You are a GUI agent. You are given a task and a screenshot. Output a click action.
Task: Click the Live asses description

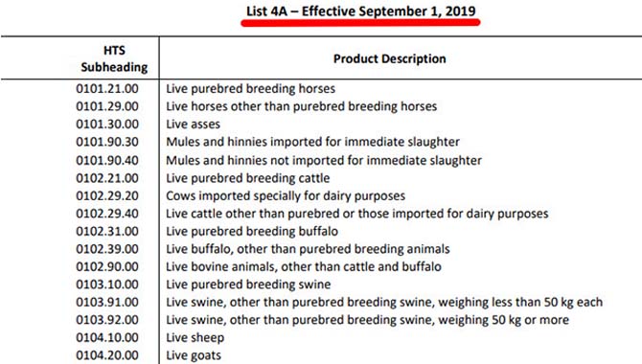(193, 125)
